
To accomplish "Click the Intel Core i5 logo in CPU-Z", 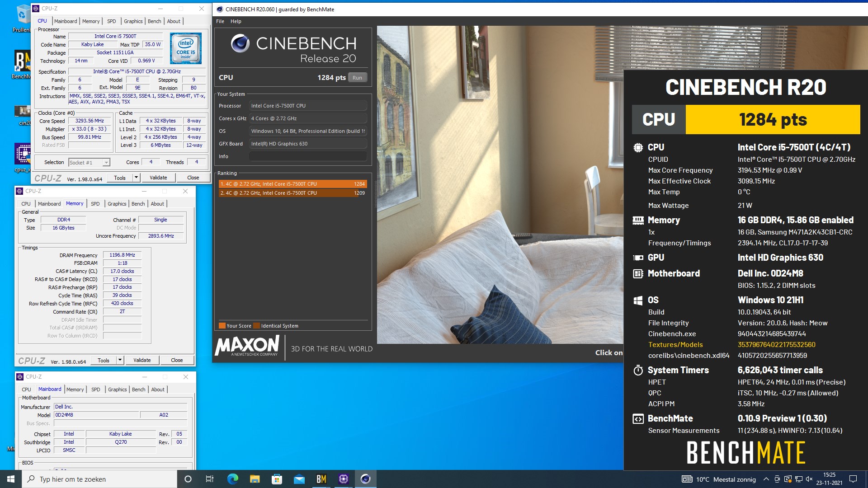I will 186,48.
